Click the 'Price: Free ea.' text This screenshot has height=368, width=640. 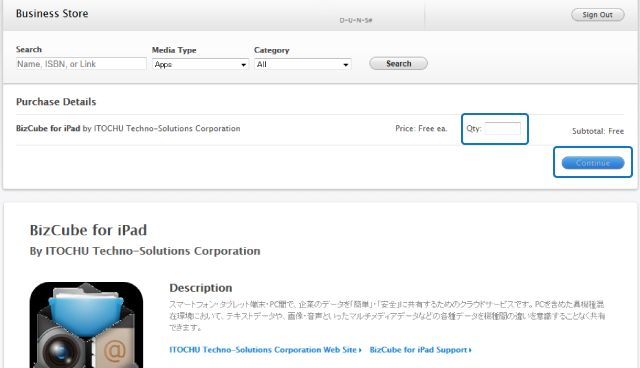coord(421,129)
